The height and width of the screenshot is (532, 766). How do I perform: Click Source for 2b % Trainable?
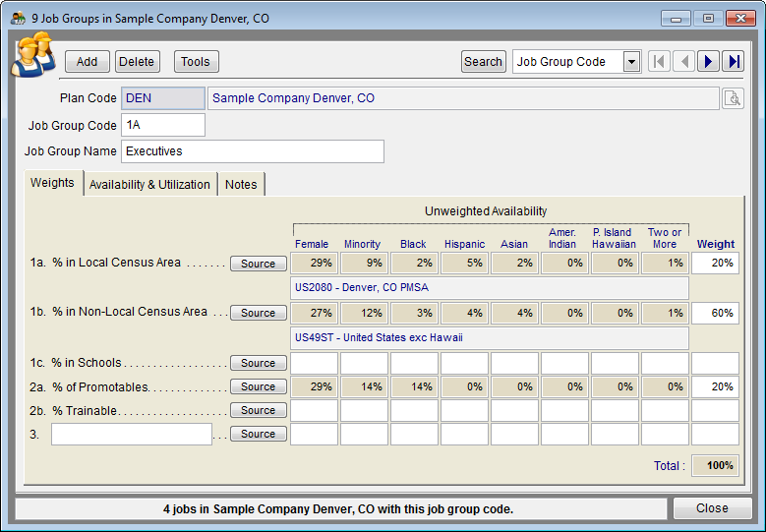(259, 410)
